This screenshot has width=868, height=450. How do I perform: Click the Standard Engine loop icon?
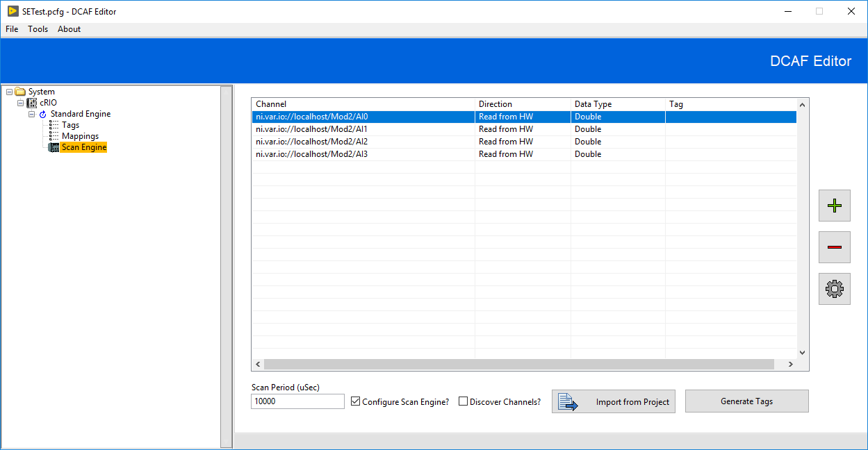pos(42,114)
